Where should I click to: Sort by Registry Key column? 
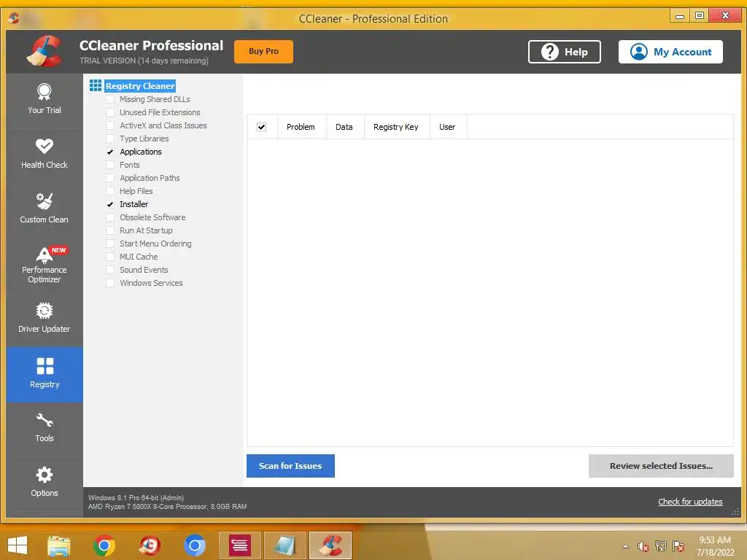pos(396,127)
